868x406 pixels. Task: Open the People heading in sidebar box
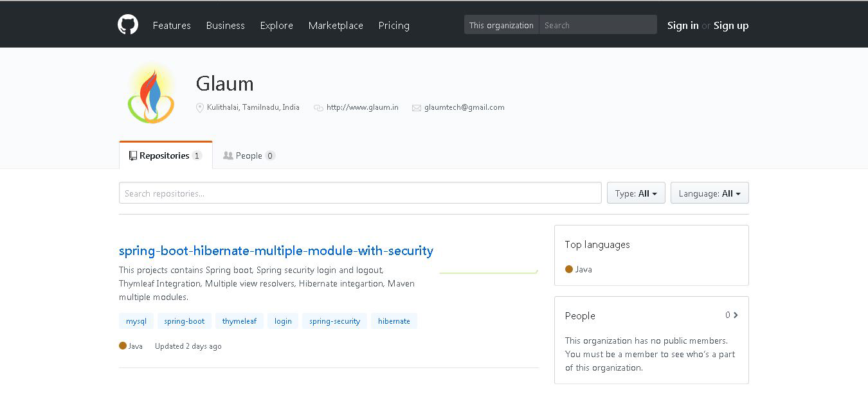point(580,315)
